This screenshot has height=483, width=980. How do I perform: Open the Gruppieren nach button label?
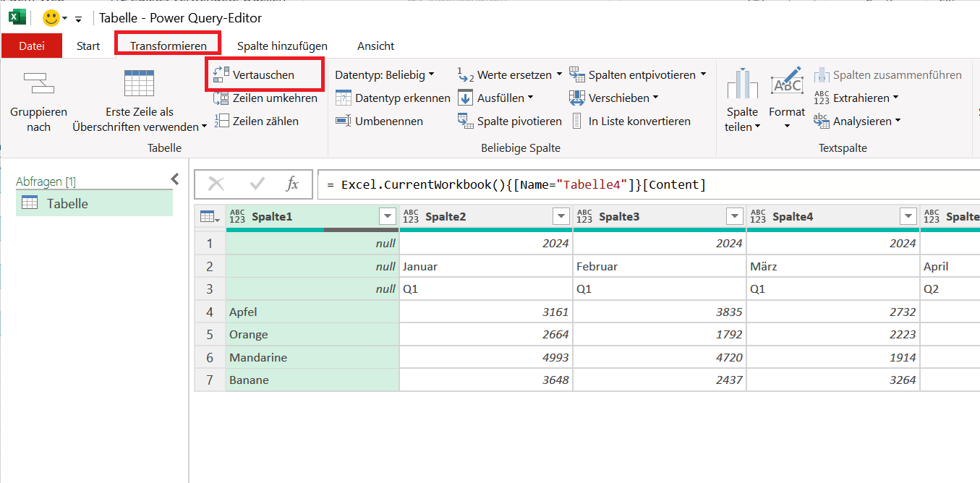coord(38,119)
